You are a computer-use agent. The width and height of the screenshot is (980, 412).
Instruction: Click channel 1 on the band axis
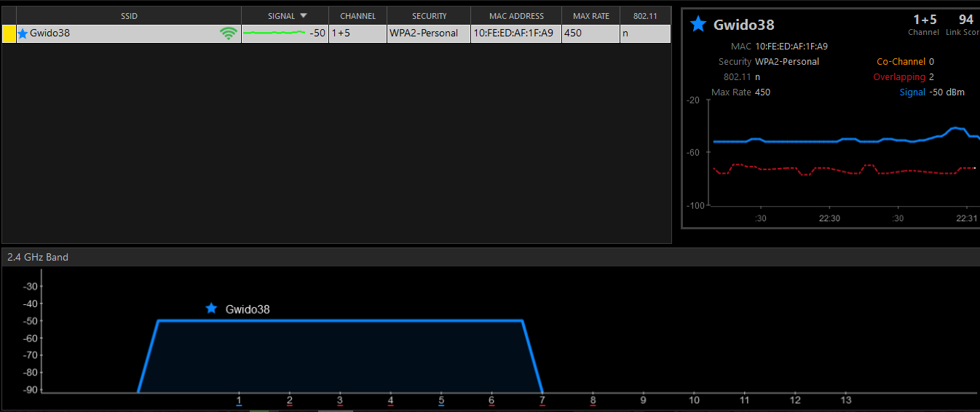tap(239, 399)
